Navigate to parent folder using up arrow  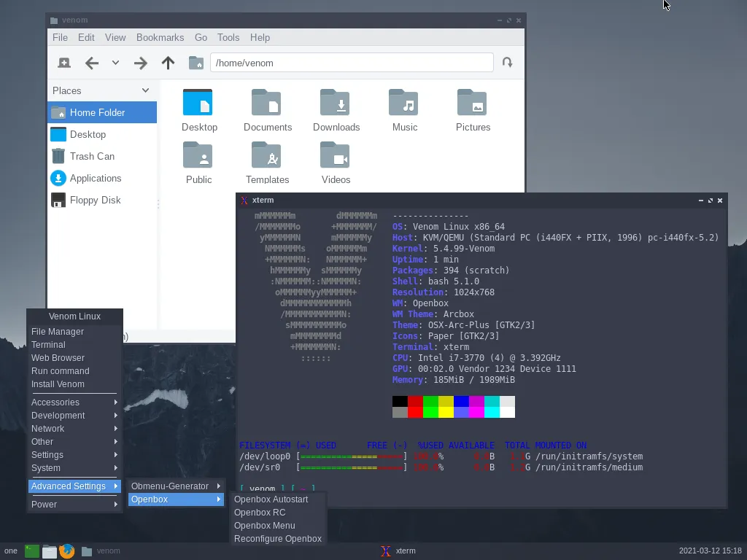click(x=168, y=63)
